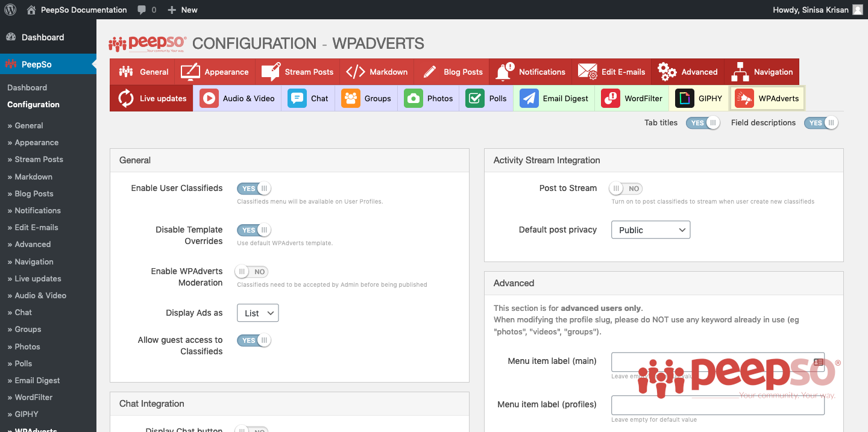Click the Stream Posts speech-pencil icon
This screenshot has width=868, height=432.
[x=271, y=72]
